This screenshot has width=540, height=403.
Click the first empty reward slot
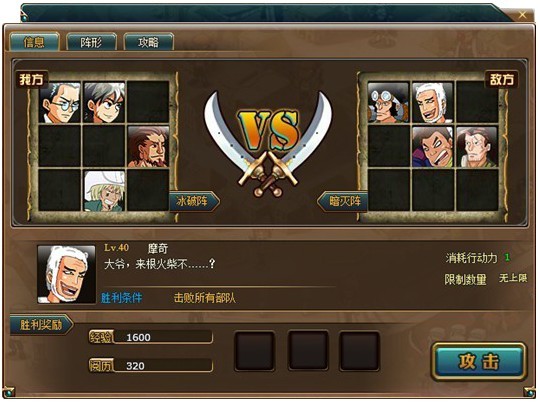[x=255, y=351]
